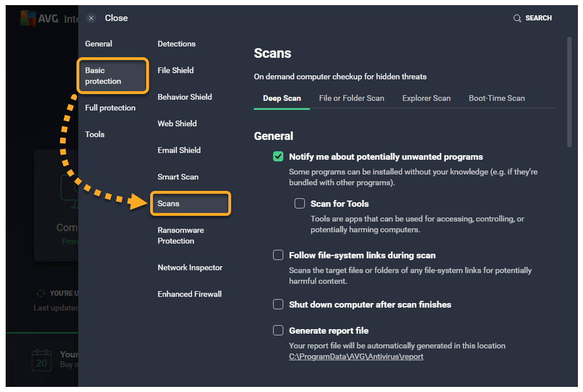
Task: Open the Explorer Scan tab
Action: click(x=426, y=98)
